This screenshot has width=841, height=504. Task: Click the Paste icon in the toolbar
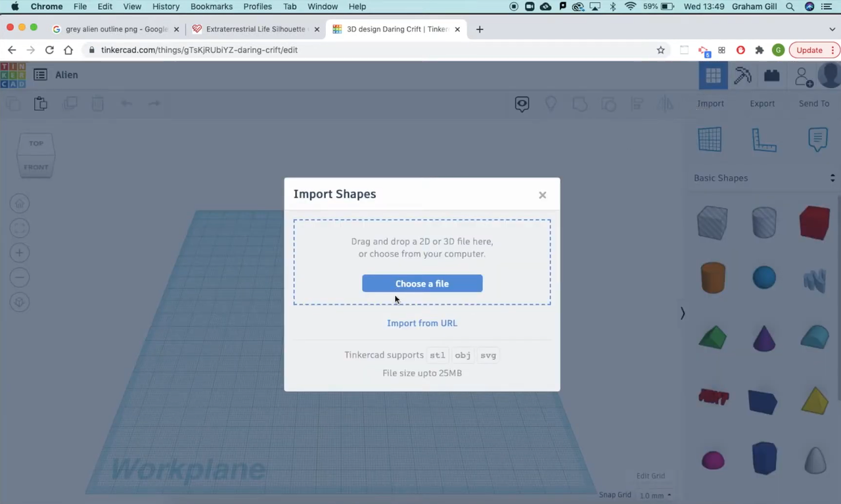pos(40,103)
